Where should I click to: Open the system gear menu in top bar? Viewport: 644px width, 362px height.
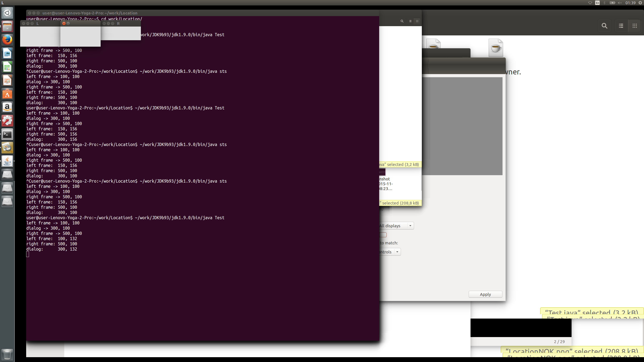(640, 3)
